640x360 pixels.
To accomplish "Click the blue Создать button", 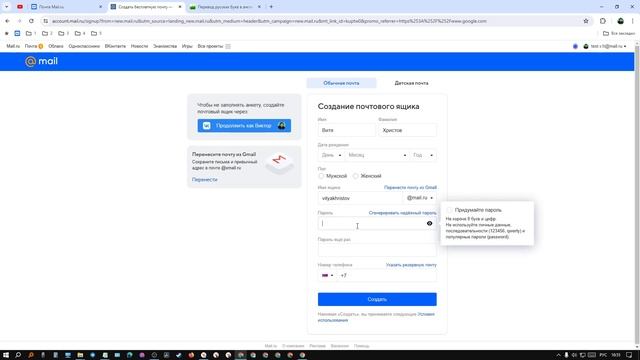I will pos(377,299).
